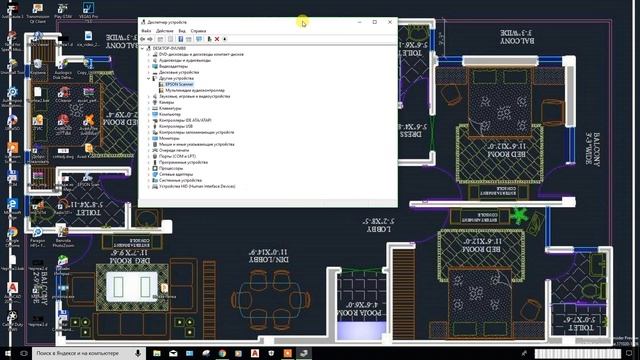Collapse the Другие устройства node
This screenshot has height=360, width=640.
point(149,78)
